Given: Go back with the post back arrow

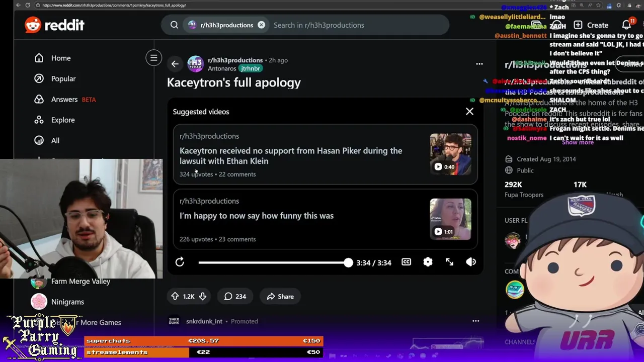Looking at the screenshot, I should click(175, 64).
